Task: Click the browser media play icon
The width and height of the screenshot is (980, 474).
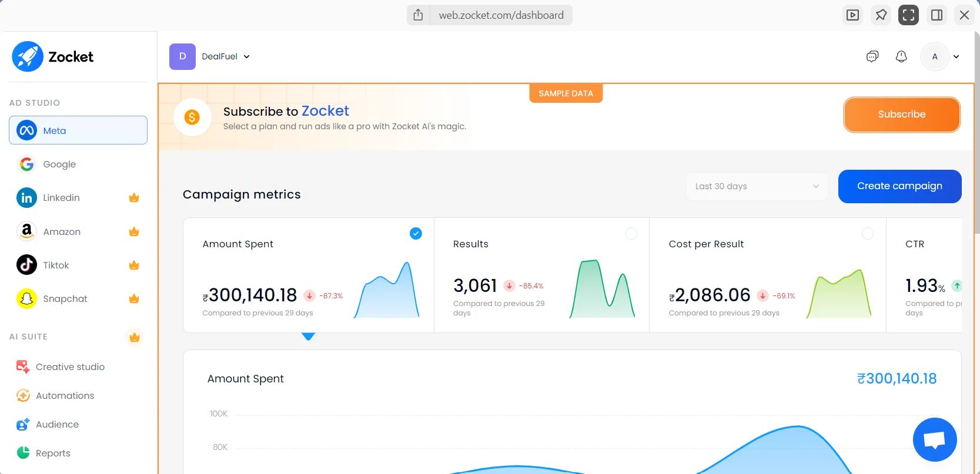Action: pyautogui.click(x=852, y=15)
